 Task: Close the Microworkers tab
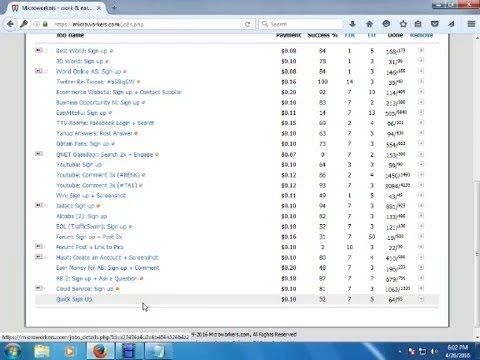pyautogui.click(x=99, y=8)
